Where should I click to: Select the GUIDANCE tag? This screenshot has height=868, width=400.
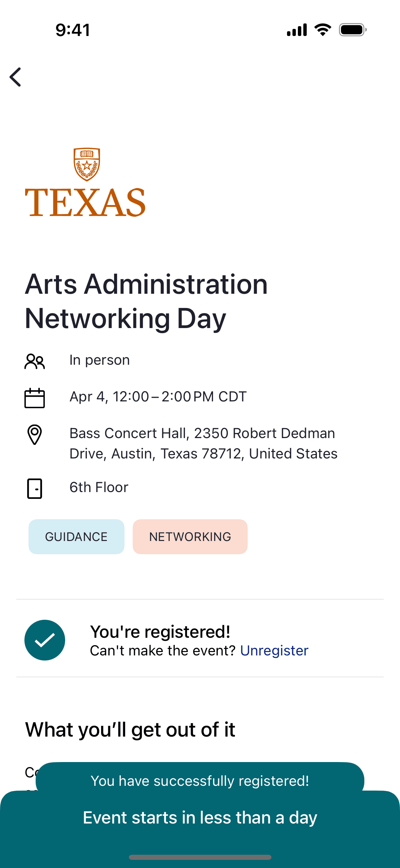(76, 537)
